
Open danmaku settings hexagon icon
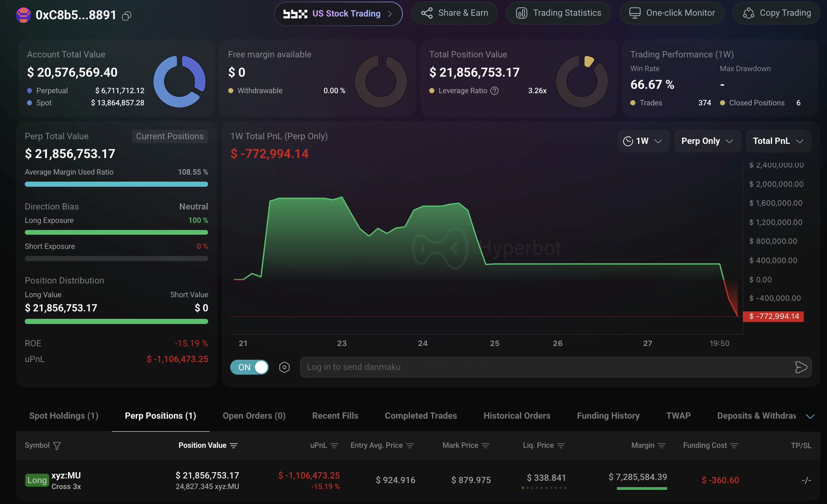click(x=284, y=367)
